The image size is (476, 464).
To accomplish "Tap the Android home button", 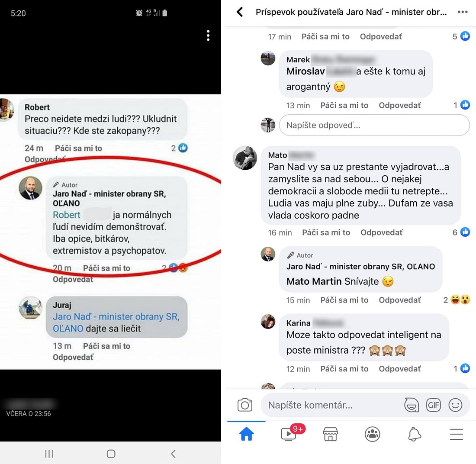I will point(111,454).
